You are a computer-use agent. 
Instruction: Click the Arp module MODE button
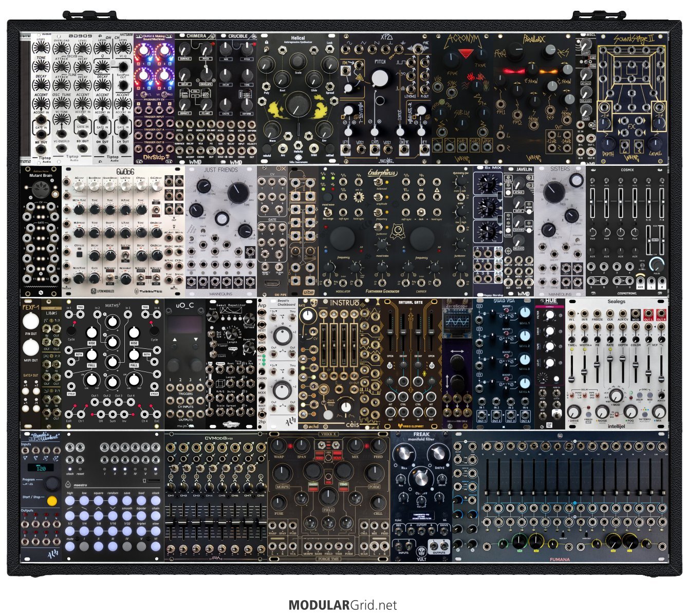pos(263,386)
